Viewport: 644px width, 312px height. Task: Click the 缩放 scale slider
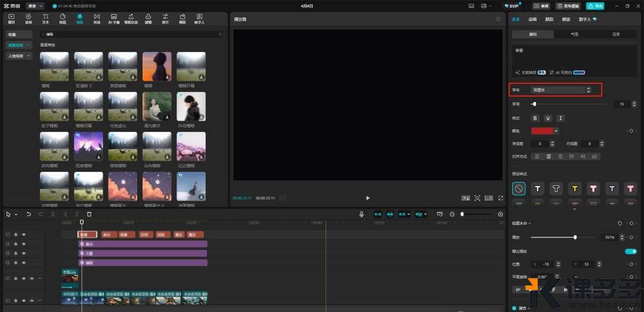[x=562, y=237]
